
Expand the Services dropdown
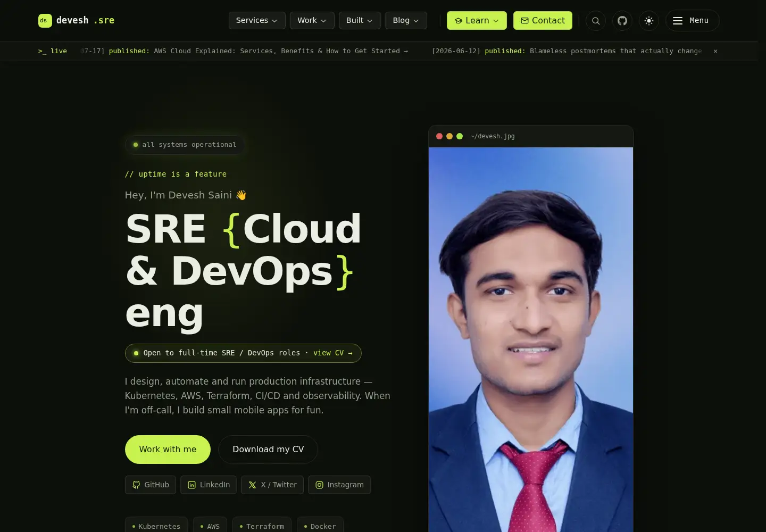click(257, 20)
